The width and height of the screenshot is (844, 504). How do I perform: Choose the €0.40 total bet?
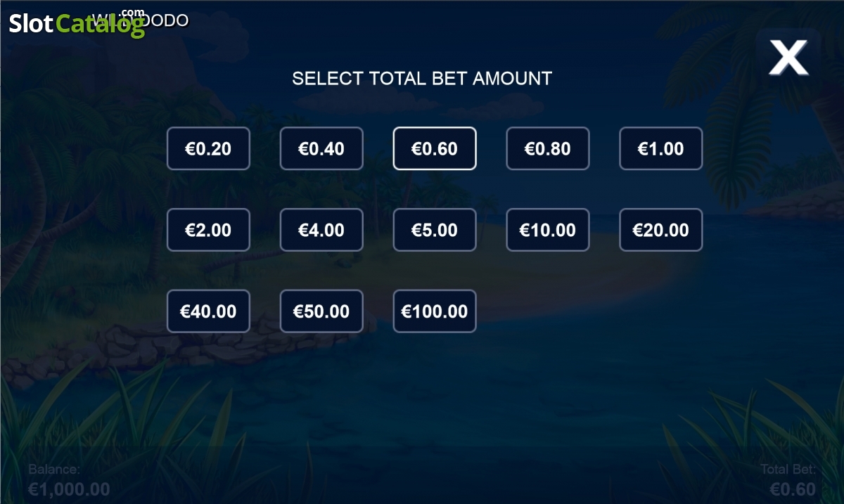point(321,148)
